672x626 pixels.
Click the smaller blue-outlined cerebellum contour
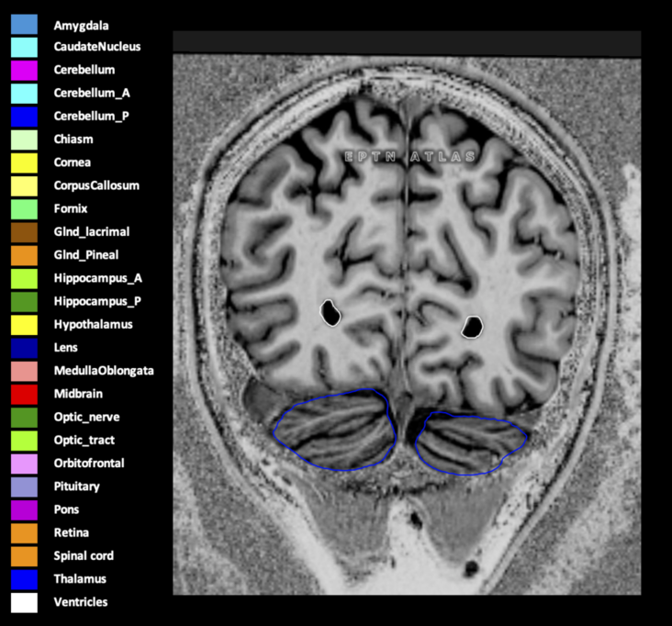tap(471, 443)
